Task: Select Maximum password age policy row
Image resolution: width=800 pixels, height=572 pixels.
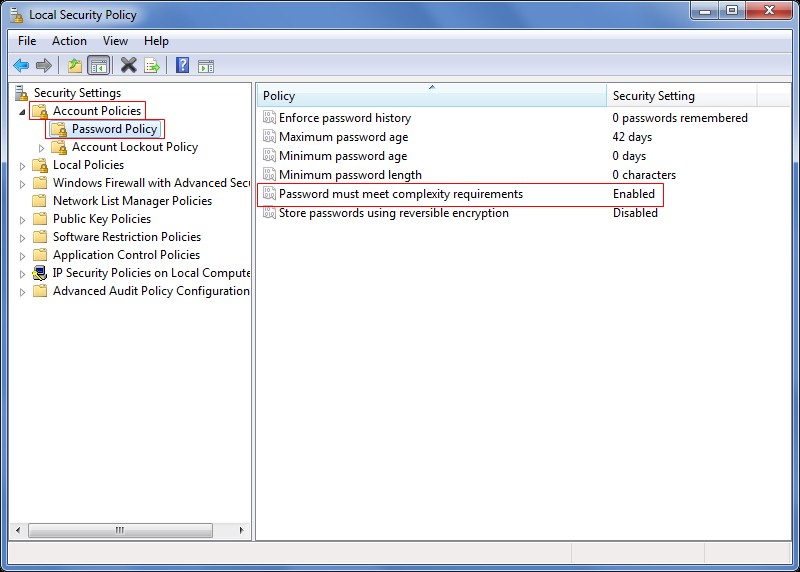Action: click(x=343, y=137)
